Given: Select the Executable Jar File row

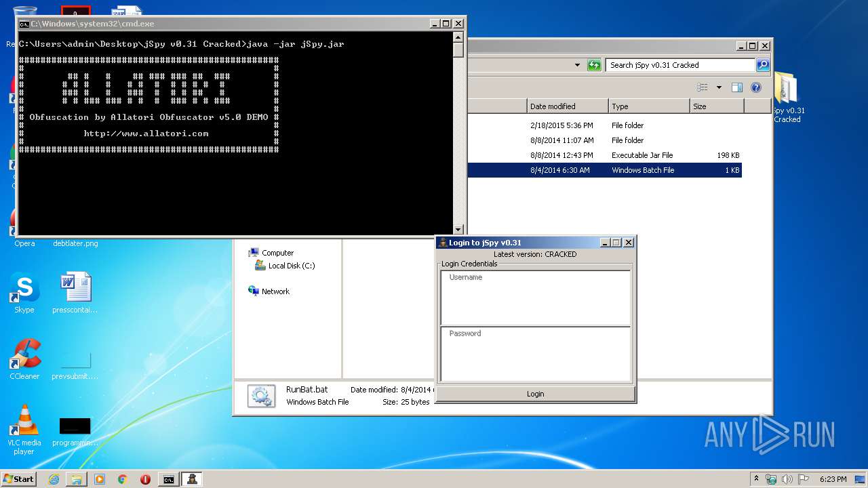Looking at the screenshot, I should pyautogui.click(x=604, y=155).
